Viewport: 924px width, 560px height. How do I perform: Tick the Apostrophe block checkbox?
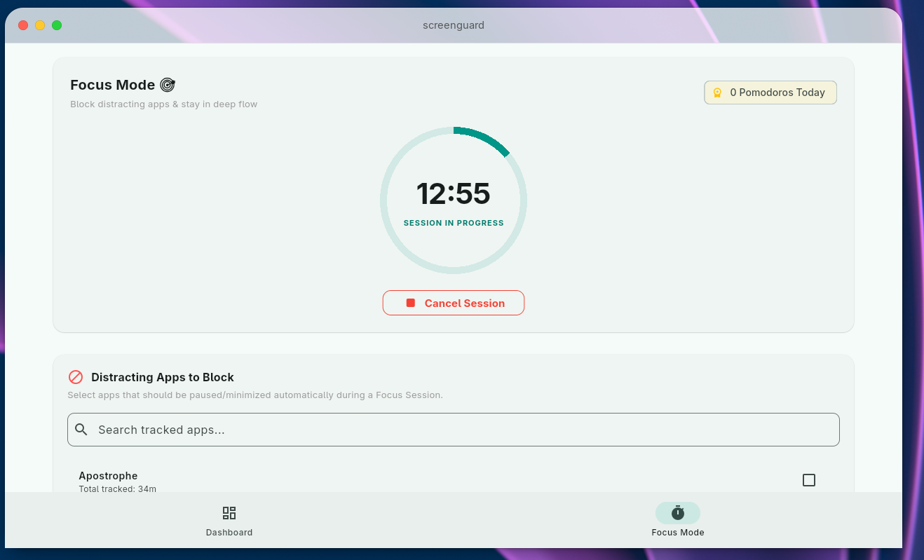tap(809, 480)
